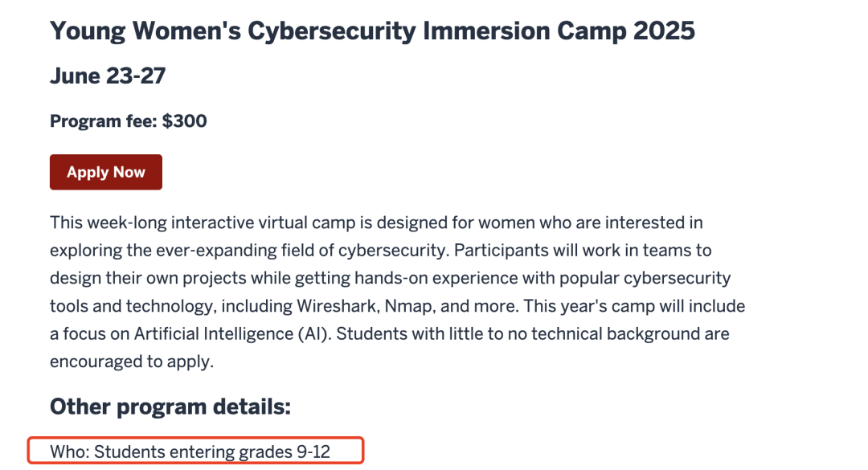
Task: Click the word cybersecurity ending the first sentence
Action: (392, 251)
